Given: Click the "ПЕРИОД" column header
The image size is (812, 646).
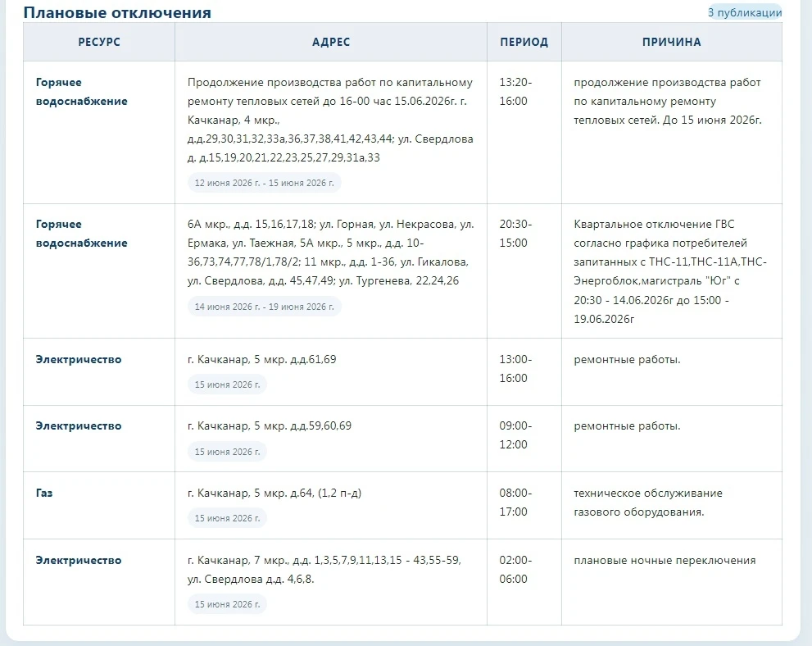Looking at the screenshot, I should pyautogui.click(x=524, y=42).
